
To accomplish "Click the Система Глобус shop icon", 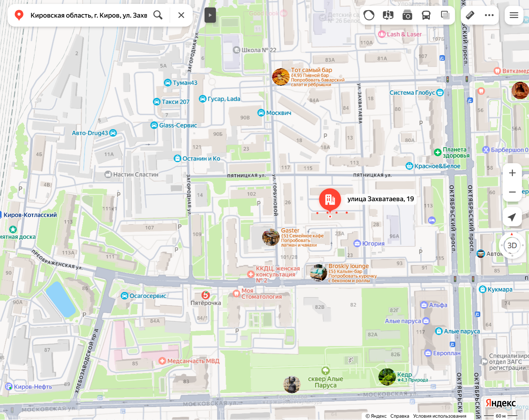I will tap(440, 93).
